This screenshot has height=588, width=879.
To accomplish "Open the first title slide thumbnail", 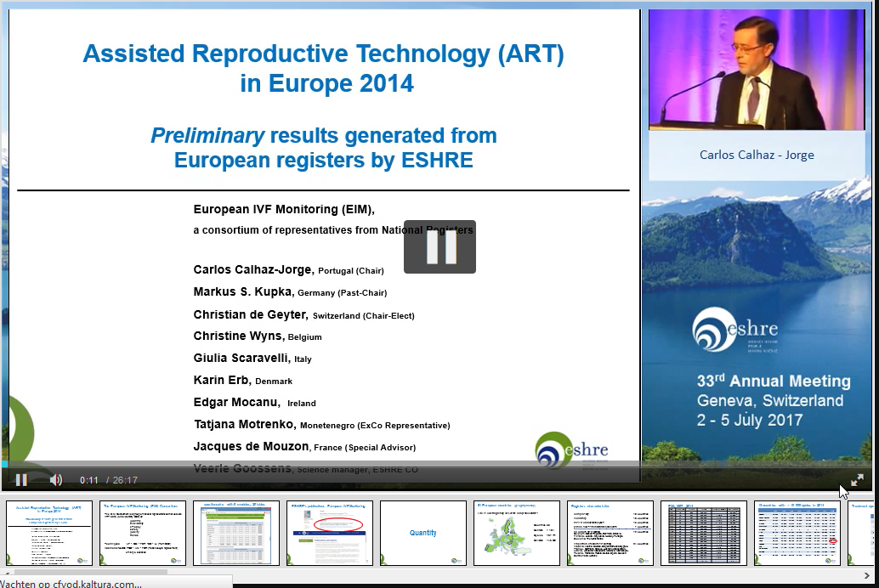I will (49, 533).
